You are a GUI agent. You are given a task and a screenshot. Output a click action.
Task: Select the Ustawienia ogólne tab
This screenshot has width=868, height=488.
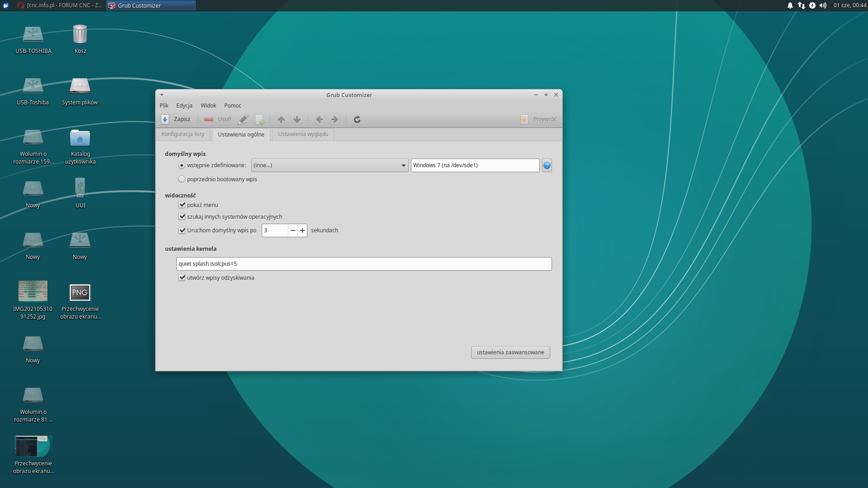[x=241, y=135]
